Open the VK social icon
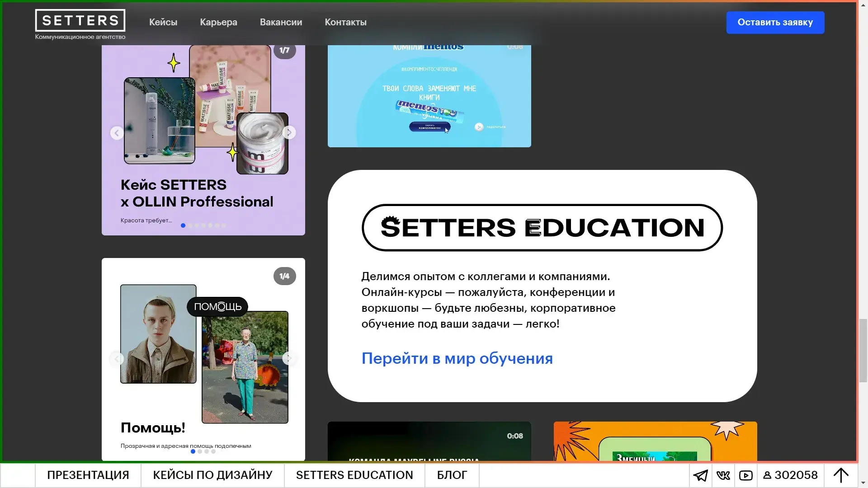Viewport: 868px width, 488px height. [x=723, y=475]
